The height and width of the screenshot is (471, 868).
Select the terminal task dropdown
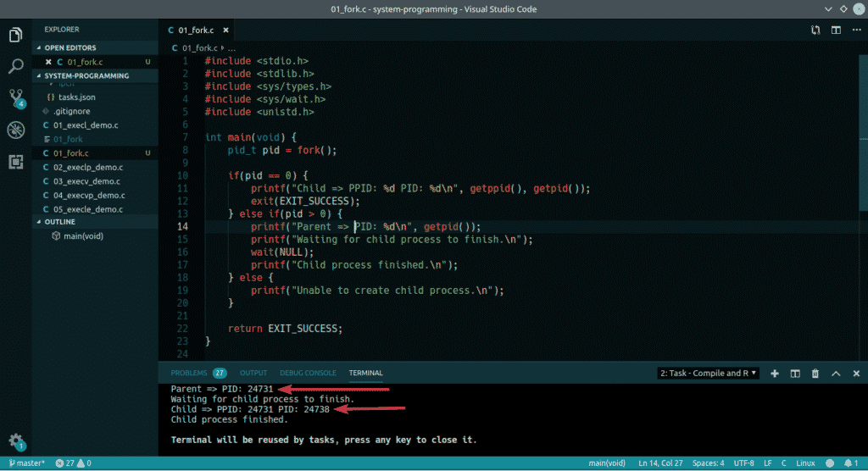point(708,373)
